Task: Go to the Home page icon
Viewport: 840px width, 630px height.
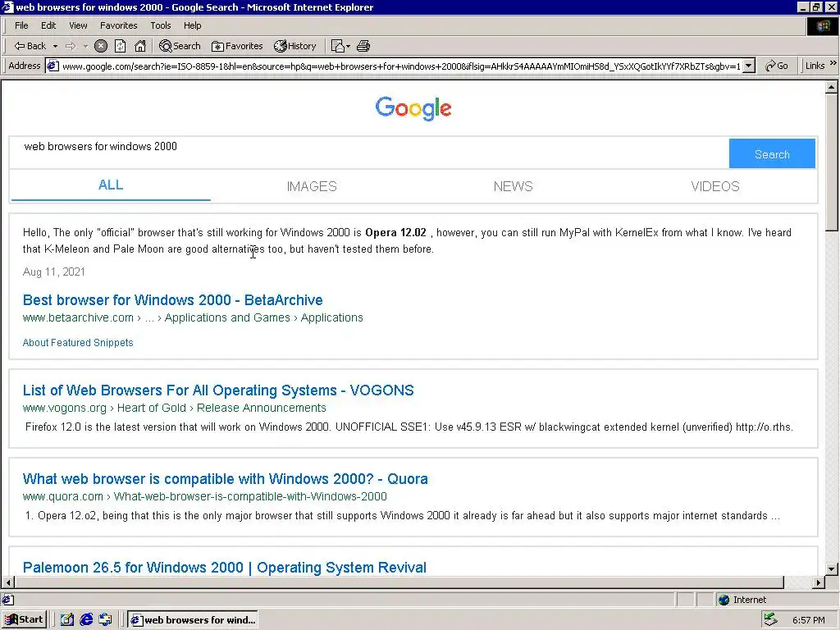Action: (140, 46)
